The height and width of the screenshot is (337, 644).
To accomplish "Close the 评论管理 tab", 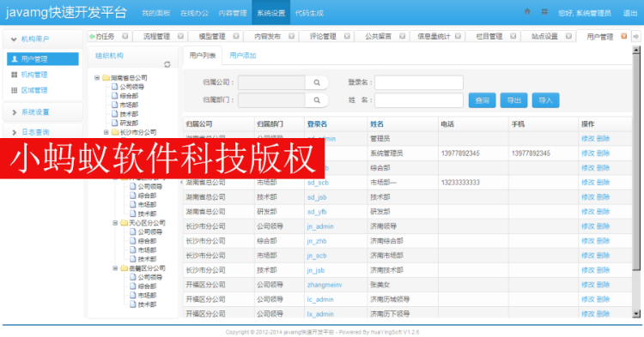I will tap(347, 36).
